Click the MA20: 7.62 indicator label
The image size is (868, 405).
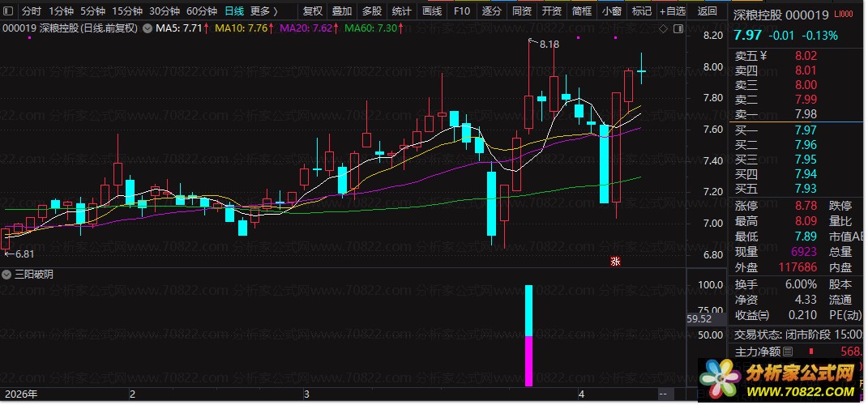click(306, 28)
